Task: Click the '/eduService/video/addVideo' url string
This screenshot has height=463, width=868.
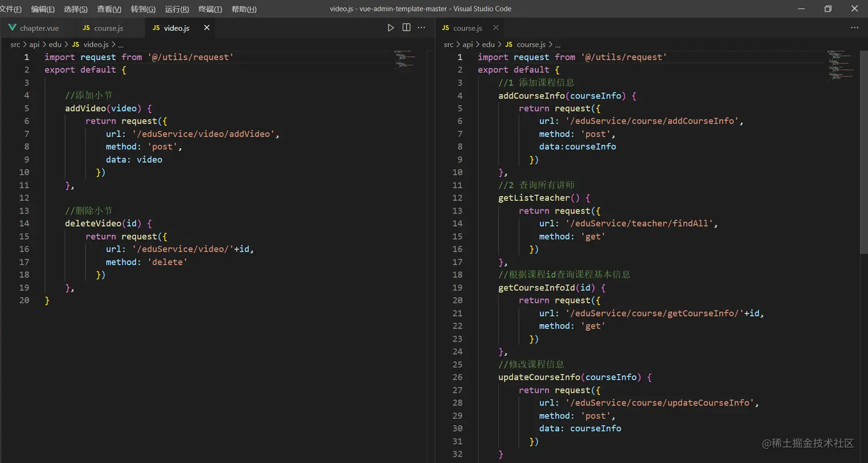Action: tap(205, 134)
